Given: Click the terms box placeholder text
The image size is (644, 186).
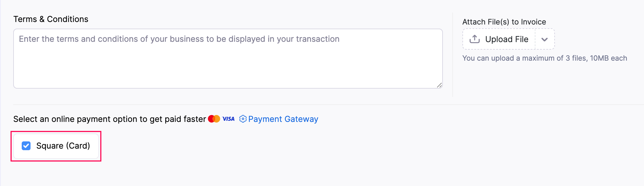Looking at the screenshot, I should tap(179, 39).
